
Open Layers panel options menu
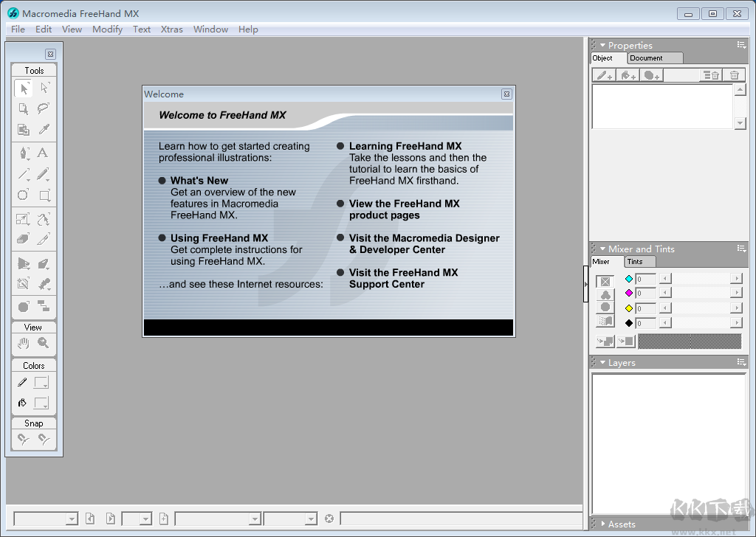click(x=741, y=363)
